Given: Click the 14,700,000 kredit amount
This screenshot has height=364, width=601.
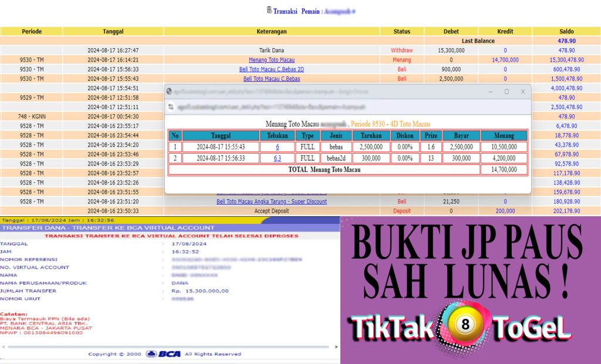Looking at the screenshot, I should click(505, 60).
